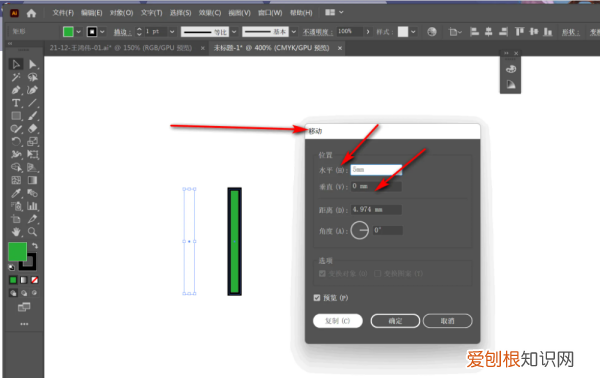Select the Gradient tool
Image resolution: width=600 pixels, height=378 pixels.
(33, 180)
